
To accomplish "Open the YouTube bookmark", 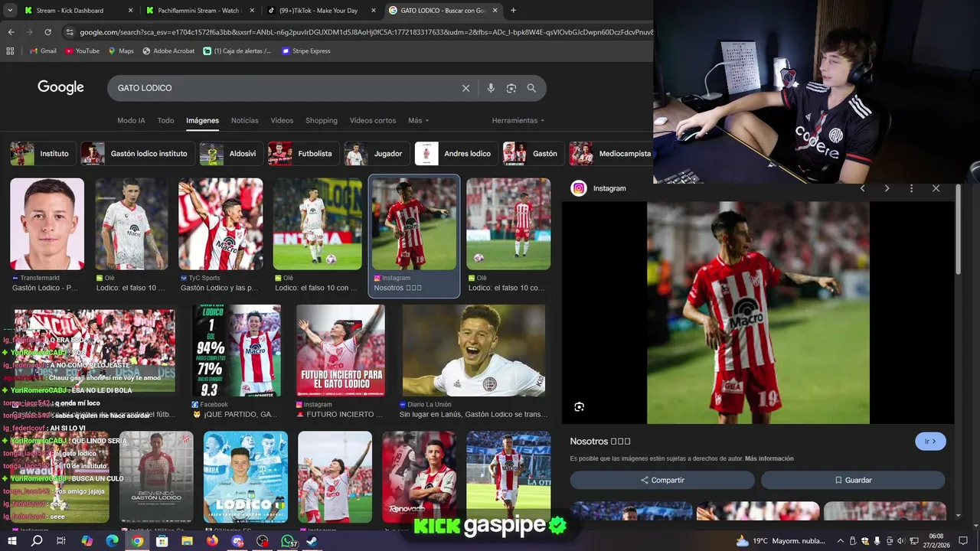I will 82,51.
